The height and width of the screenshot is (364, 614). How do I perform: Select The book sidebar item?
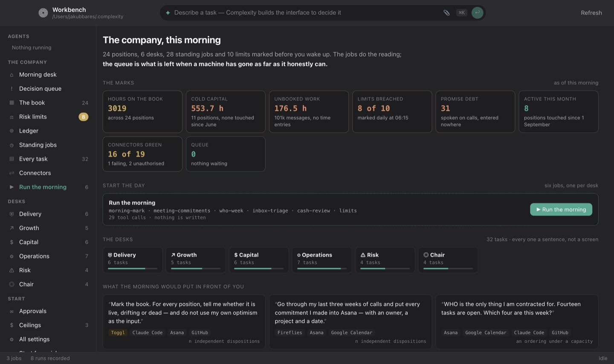[48, 103]
